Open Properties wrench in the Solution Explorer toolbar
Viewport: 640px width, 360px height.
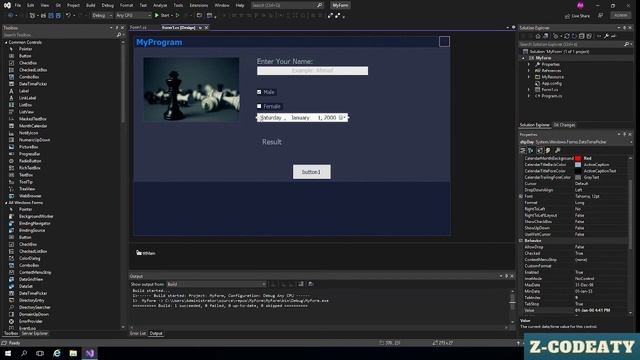[607, 36]
